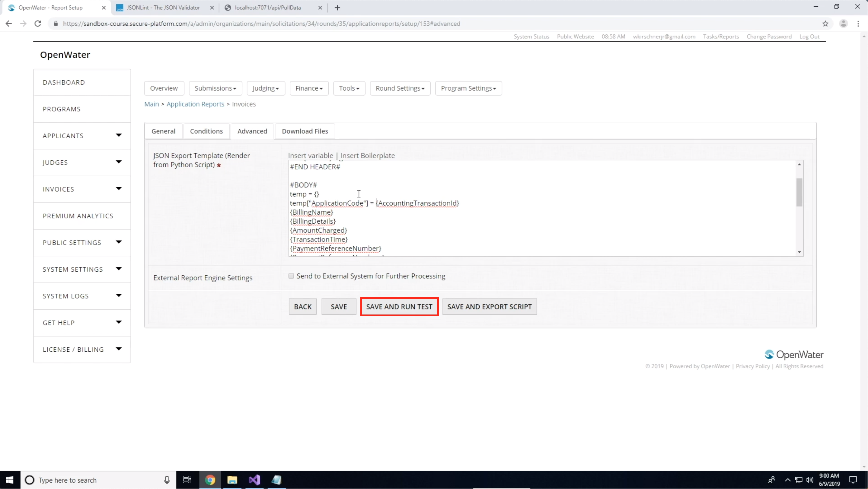
Task: Open the Tools dropdown menu
Action: pyautogui.click(x=349, y=88)
